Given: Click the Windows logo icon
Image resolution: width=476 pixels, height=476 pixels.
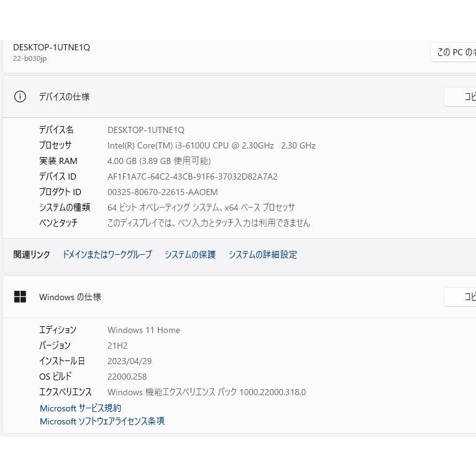Looking at the screenshot, I should tap(20, 296).
